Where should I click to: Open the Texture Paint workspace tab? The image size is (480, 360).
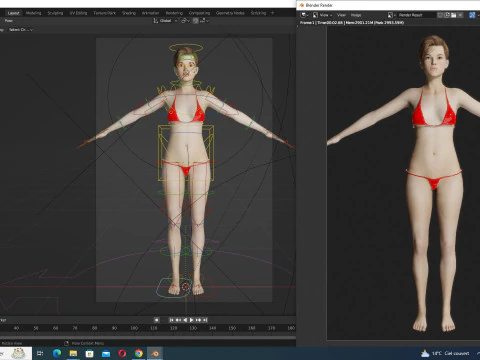(x=104, y=13)
